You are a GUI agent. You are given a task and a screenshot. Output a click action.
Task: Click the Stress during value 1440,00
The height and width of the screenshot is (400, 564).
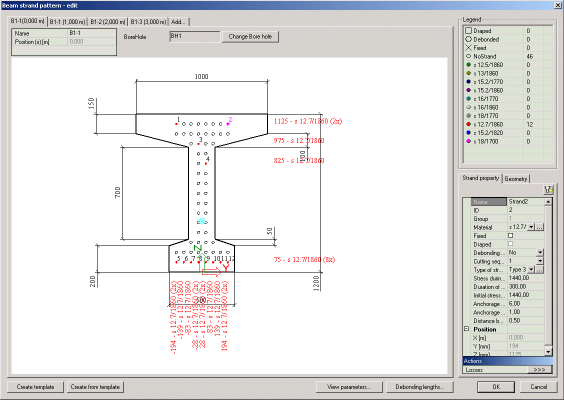[526, 278]
